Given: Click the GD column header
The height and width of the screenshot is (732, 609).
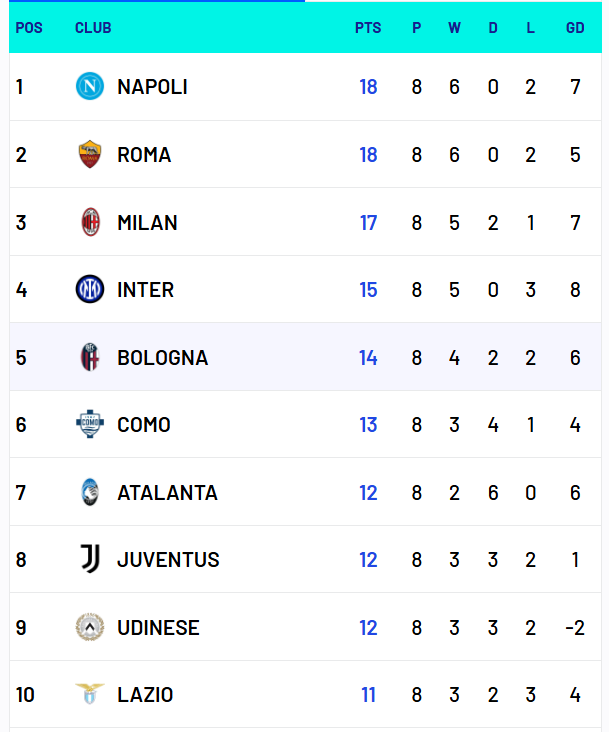Looking at the screenshot, I should coord(575,28).
